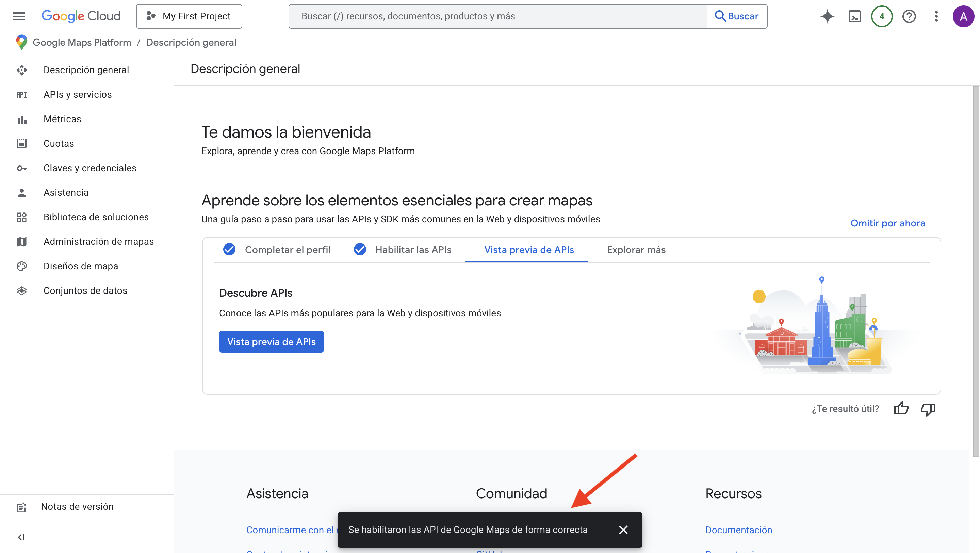Open the help question mark icon
The height and width of the screenshot is (553, 980).
(x=909, y=16)
